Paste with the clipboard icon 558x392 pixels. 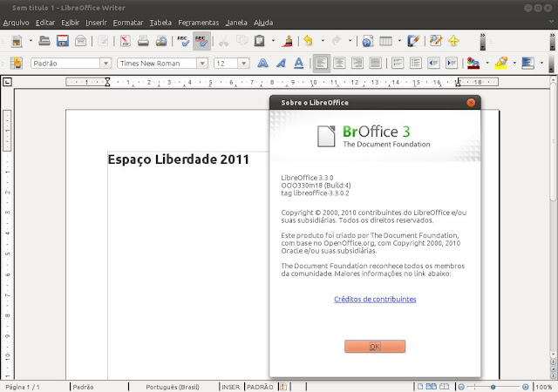(260, 41)
